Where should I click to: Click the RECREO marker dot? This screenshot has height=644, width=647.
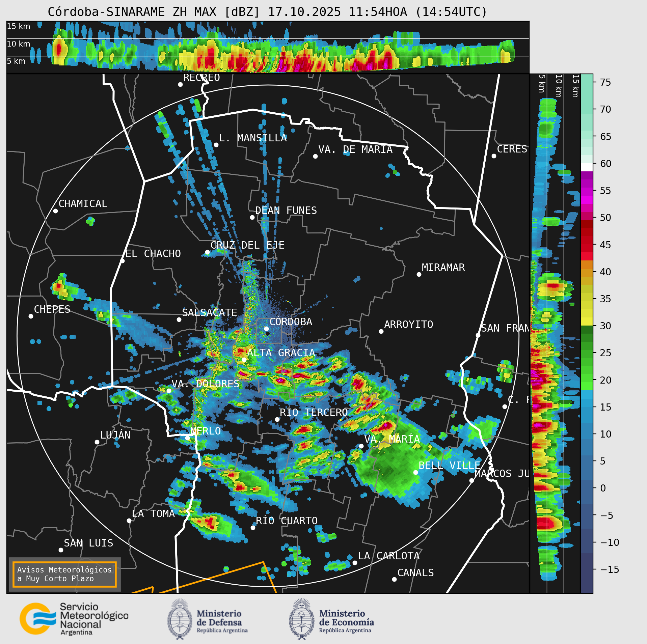click(x=180, y=84)
